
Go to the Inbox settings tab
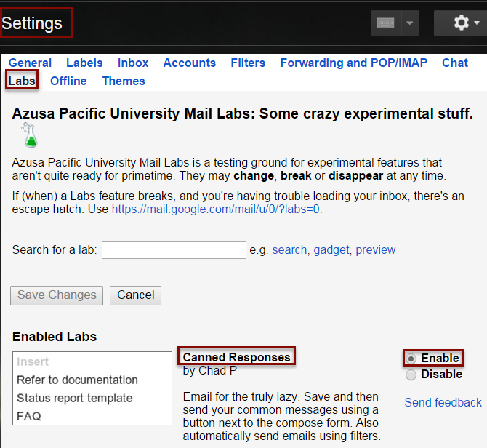coord(133,63)
